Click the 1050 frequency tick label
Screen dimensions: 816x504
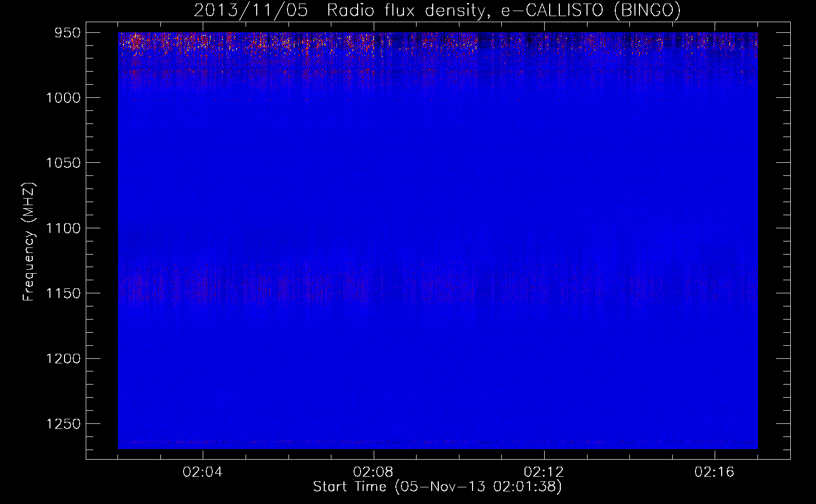(63, 163)
